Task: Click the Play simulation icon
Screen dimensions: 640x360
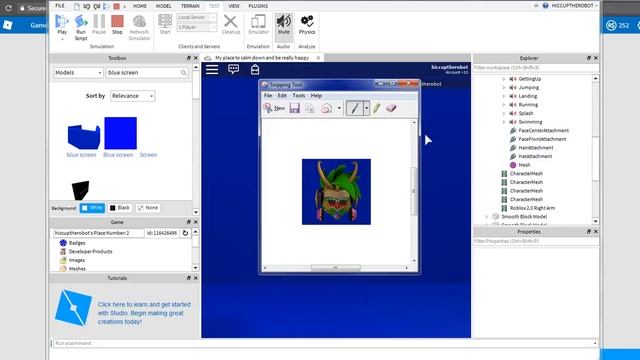Action: click(x=62, y=21)
